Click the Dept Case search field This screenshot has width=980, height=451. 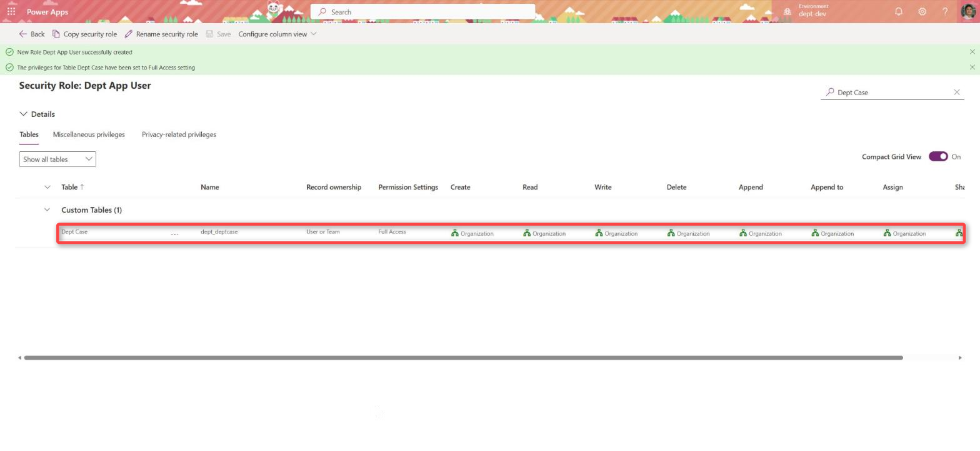[x=892, y=92]
